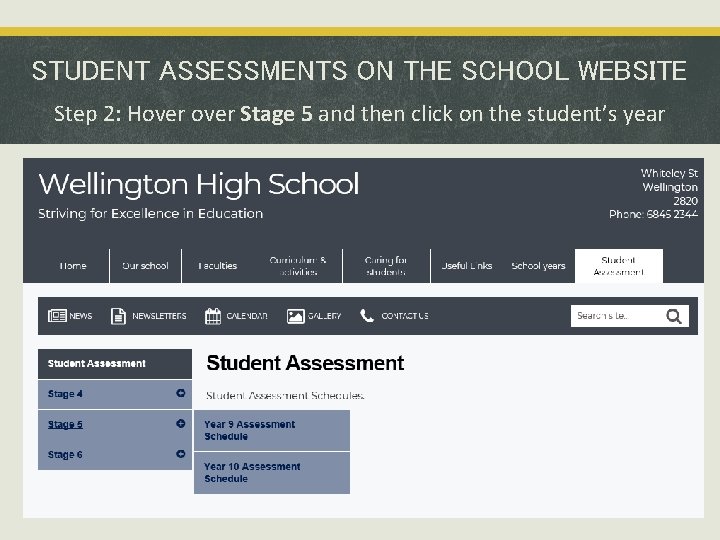Open the Our school menu

pos(146,266)
